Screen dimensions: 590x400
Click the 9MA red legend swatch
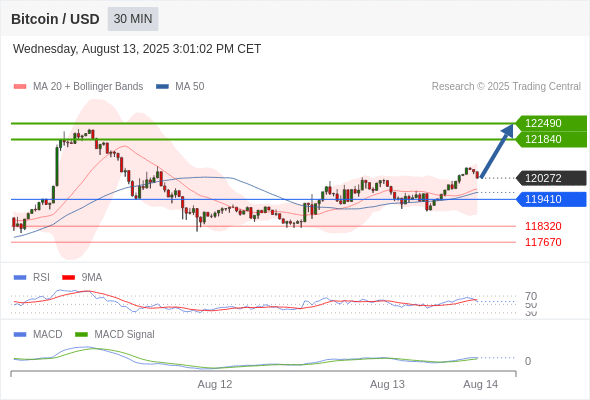[x=68, y=278]
